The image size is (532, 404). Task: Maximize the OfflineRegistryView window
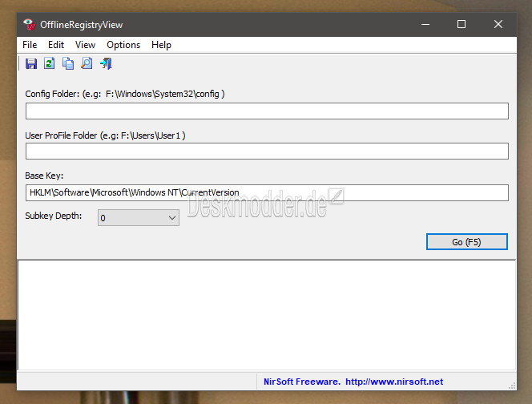(461, 24)
